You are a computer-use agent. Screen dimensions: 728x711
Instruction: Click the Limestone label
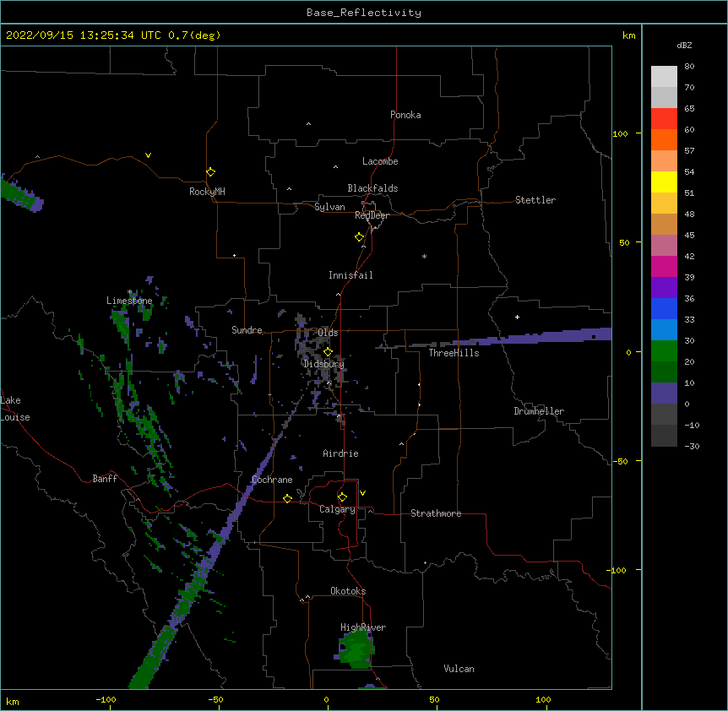point(129,301)
